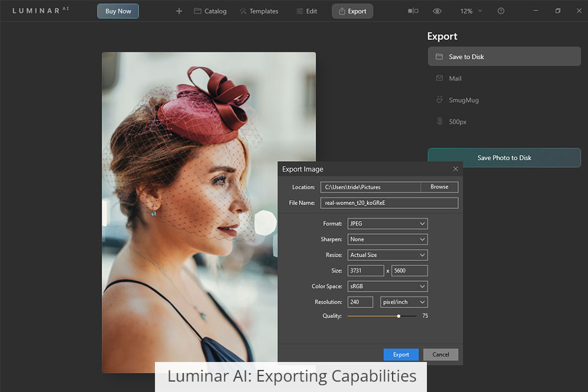
Task: Open the Format dropdown showing JPEG
Action: (x=387, y=224)
